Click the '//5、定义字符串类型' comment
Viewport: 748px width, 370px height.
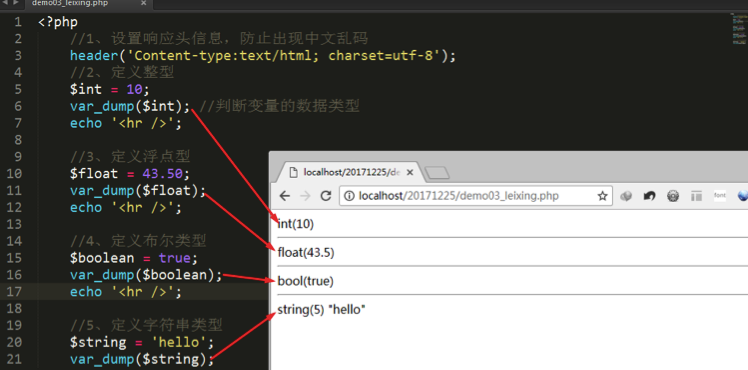(x=146, y=325)
